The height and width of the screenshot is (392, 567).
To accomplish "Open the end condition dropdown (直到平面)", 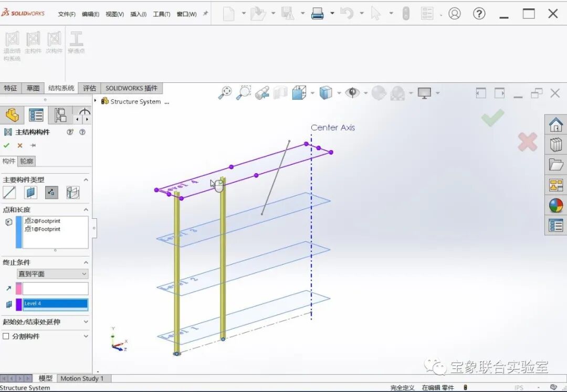I will coord(52,274).
